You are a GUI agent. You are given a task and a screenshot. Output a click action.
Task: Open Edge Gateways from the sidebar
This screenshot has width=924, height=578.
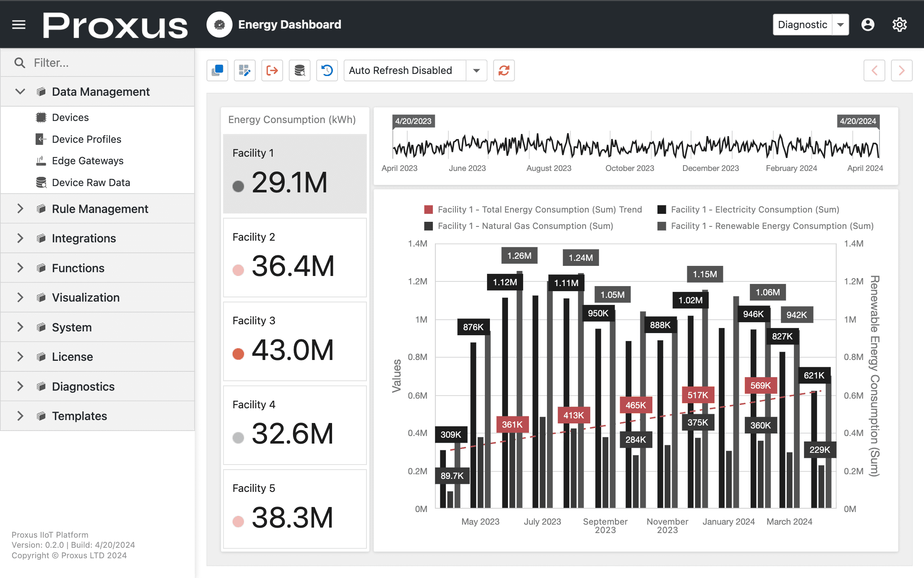87,160
